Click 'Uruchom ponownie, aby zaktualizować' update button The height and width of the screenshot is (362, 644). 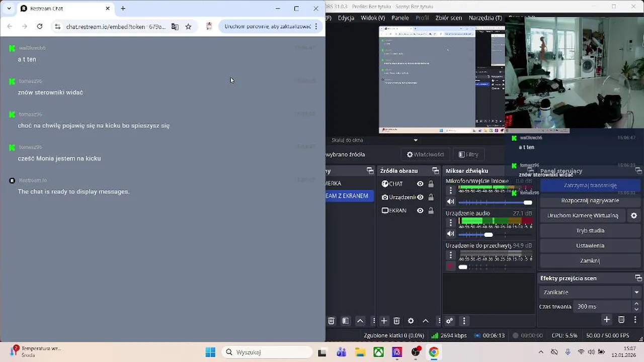(x=268, y=27)
